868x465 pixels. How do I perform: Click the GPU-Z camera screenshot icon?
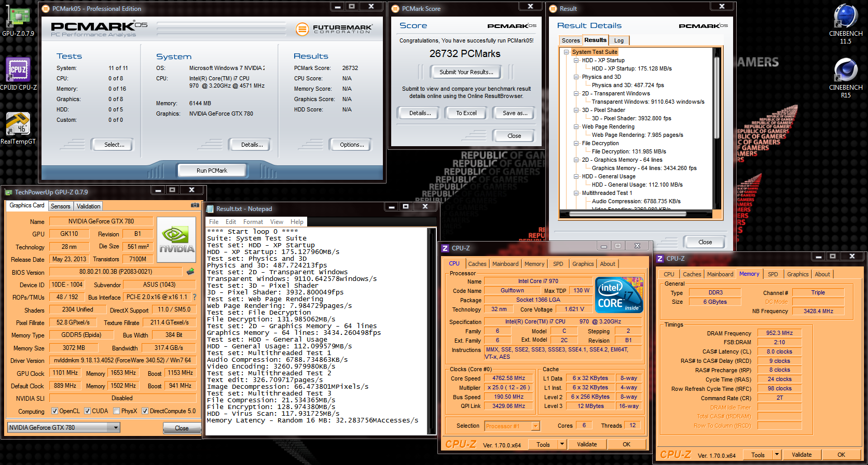click(195, 205)
